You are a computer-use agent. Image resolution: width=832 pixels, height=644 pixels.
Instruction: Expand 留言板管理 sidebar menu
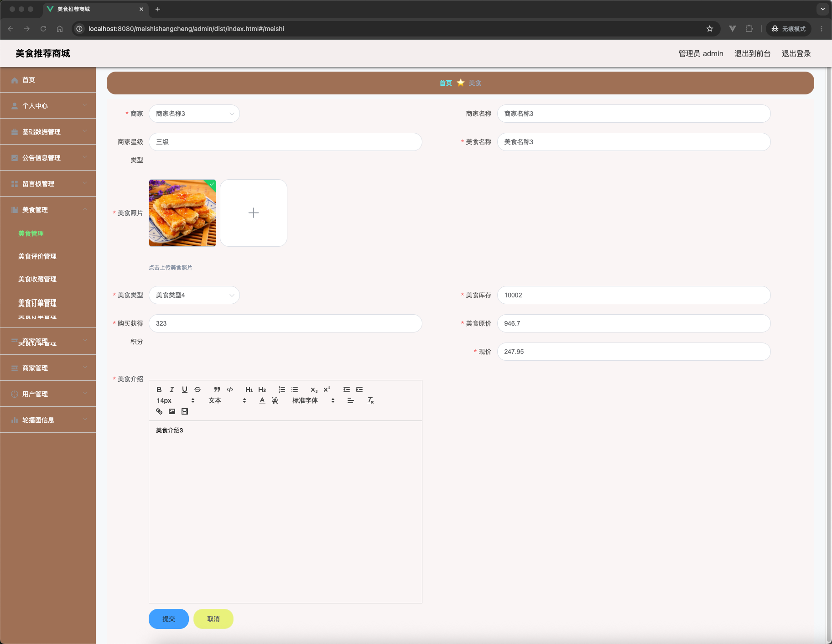48,183
